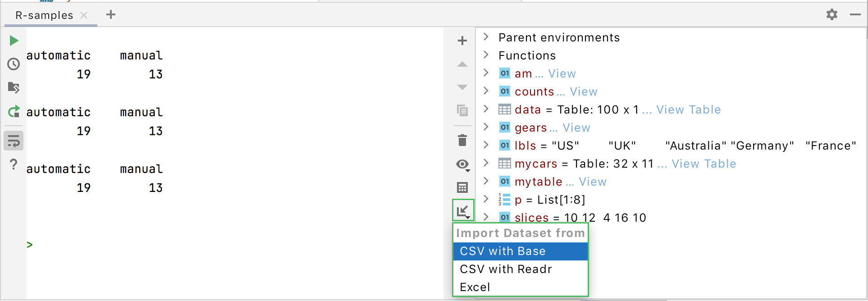Image resolution: width=868 pixels, height=301 pixels.
Task: Add a new item with the plus icon
Action: point(462,40)
